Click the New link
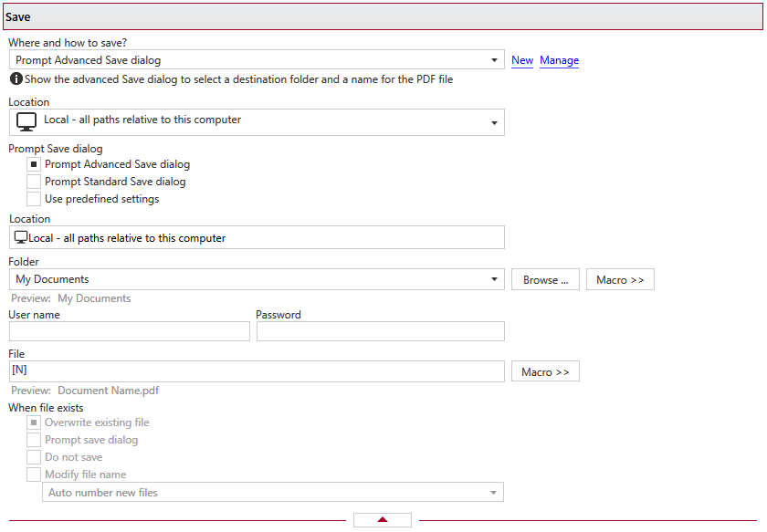767x532 pixels. 522,60
